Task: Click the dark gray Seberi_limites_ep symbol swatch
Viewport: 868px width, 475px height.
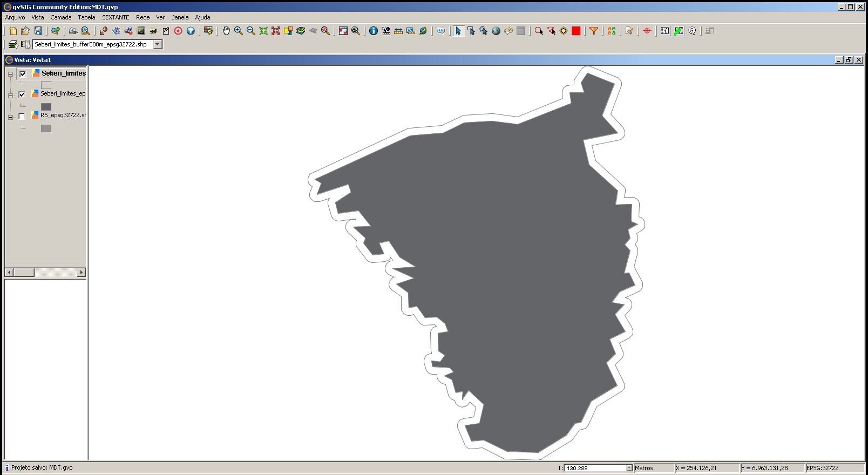Action: [46, 107]
